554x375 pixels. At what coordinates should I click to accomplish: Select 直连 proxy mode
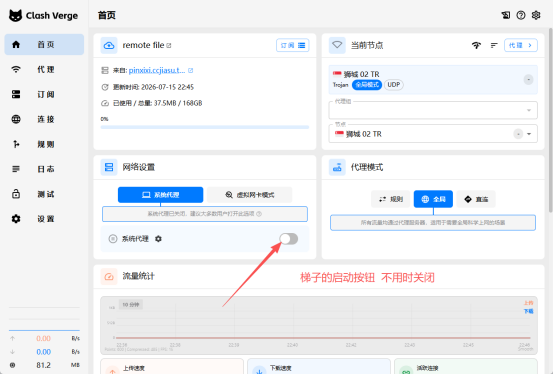point(476,199)
